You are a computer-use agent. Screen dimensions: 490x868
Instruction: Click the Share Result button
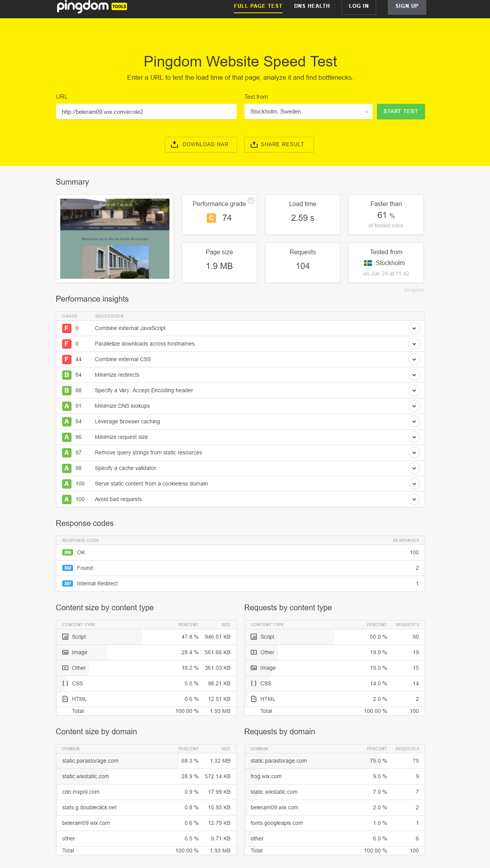(279, 145)
